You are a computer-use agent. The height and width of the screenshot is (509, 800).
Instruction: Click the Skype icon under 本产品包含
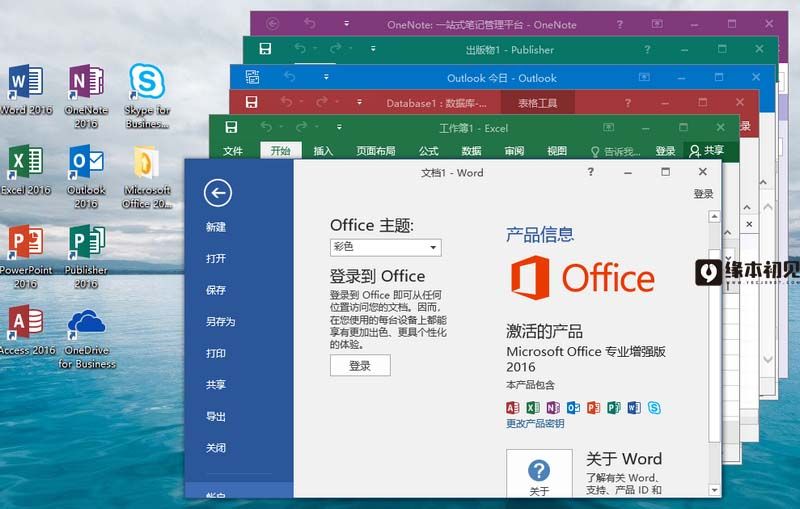click(x=654, y=408)
